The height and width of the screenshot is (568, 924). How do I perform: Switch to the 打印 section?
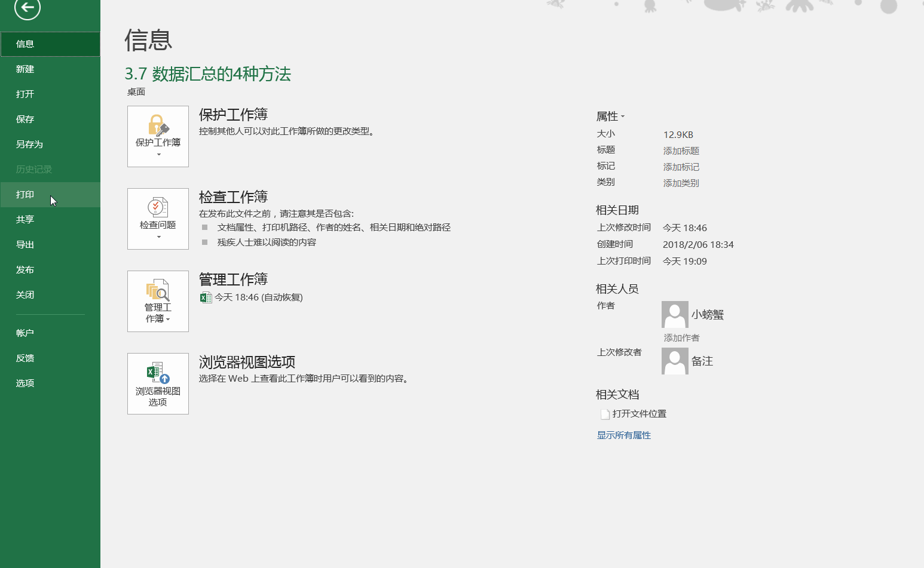coord(24,194)
